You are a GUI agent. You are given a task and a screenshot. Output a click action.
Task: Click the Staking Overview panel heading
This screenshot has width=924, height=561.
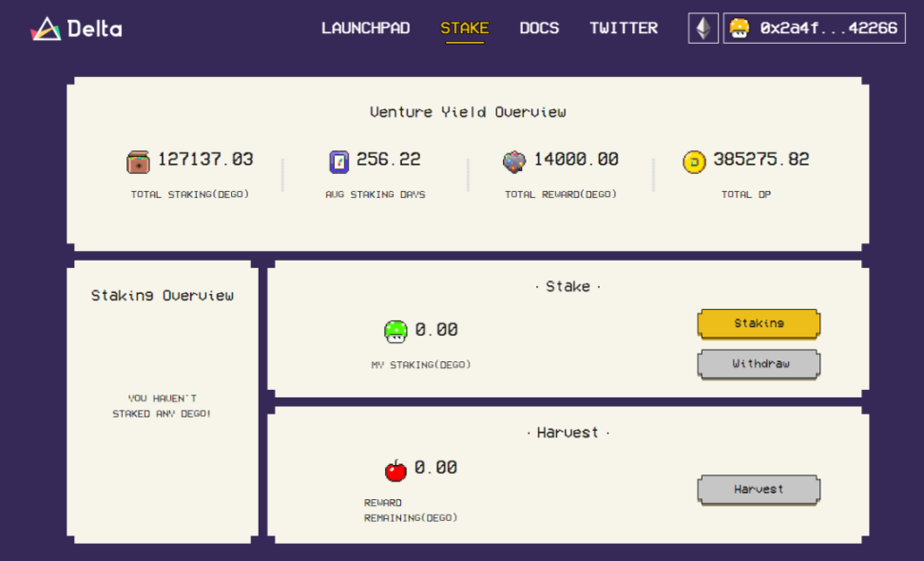pos(162,296)
